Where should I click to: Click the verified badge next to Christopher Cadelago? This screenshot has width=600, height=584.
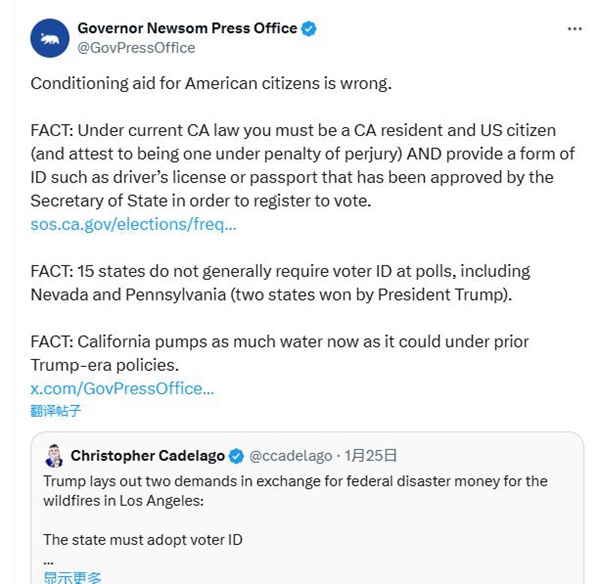[x=236, y=456]
